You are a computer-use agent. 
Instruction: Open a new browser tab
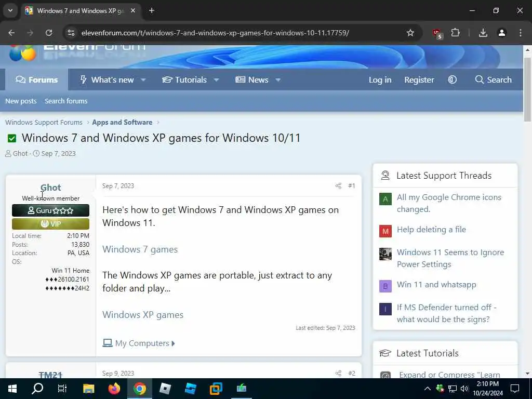pyautogui.click(x=152, y=10)
